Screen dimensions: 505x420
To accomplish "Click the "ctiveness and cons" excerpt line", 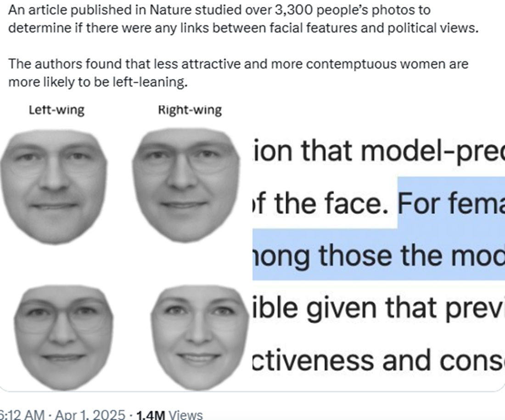I will coord(377,360).
